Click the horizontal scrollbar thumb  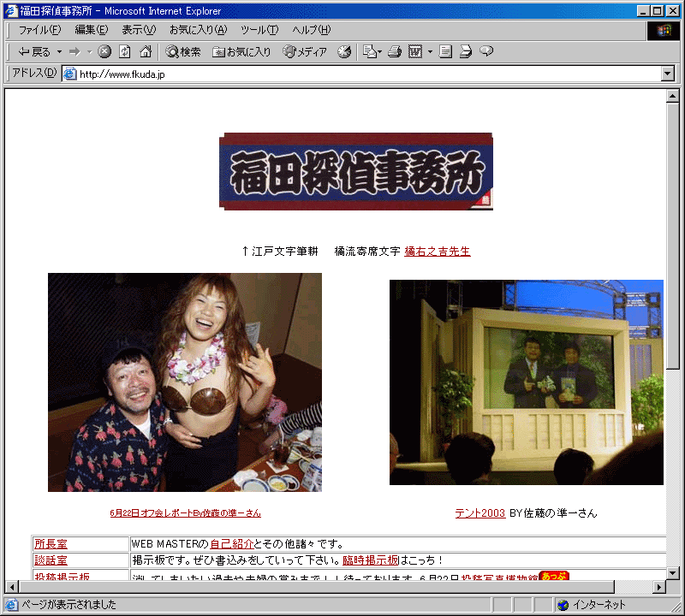(x=317, y=587)
